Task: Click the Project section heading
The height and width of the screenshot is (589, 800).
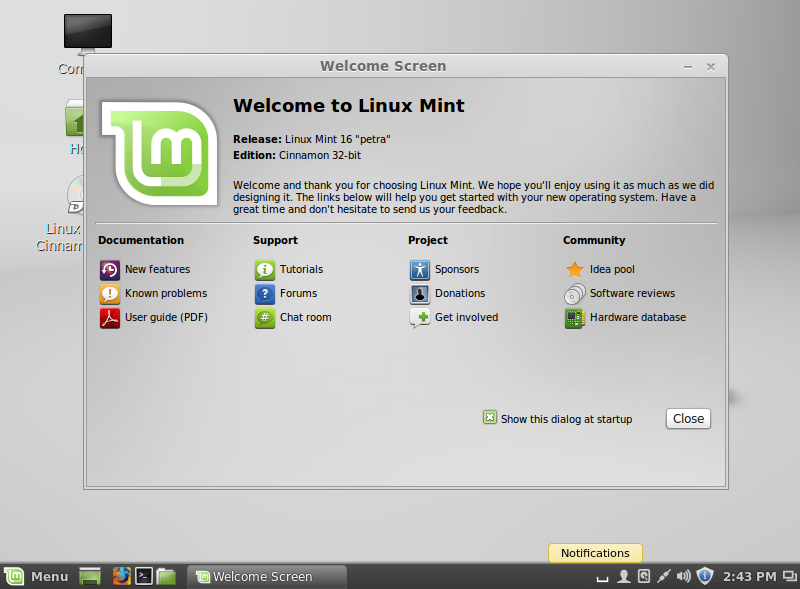Action: click(x=428, y=240)
